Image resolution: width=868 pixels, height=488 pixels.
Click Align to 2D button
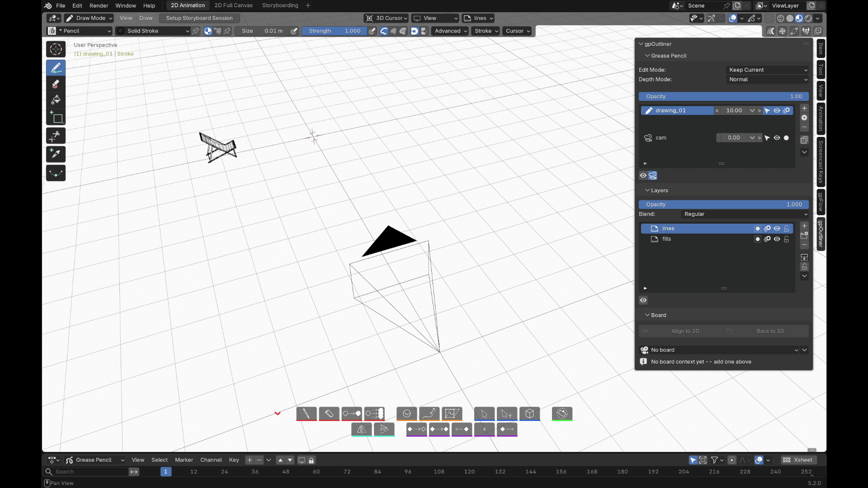(x=681, y=331)
